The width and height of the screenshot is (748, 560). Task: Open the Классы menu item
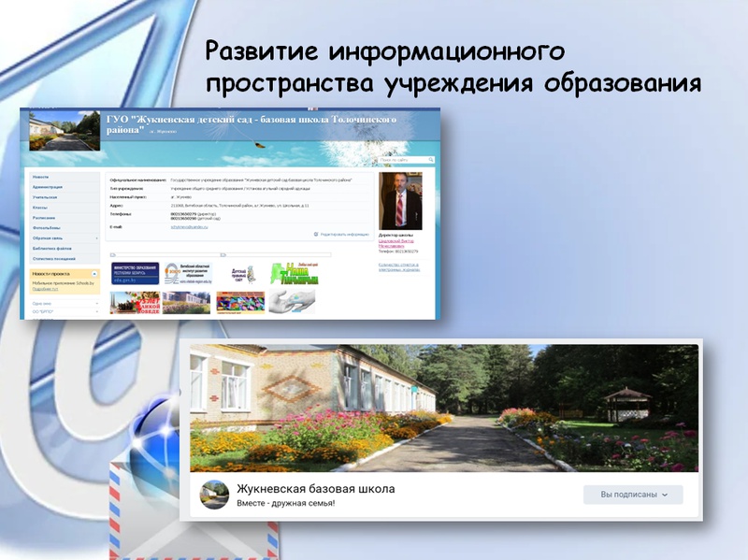click(x=40, y=208)
